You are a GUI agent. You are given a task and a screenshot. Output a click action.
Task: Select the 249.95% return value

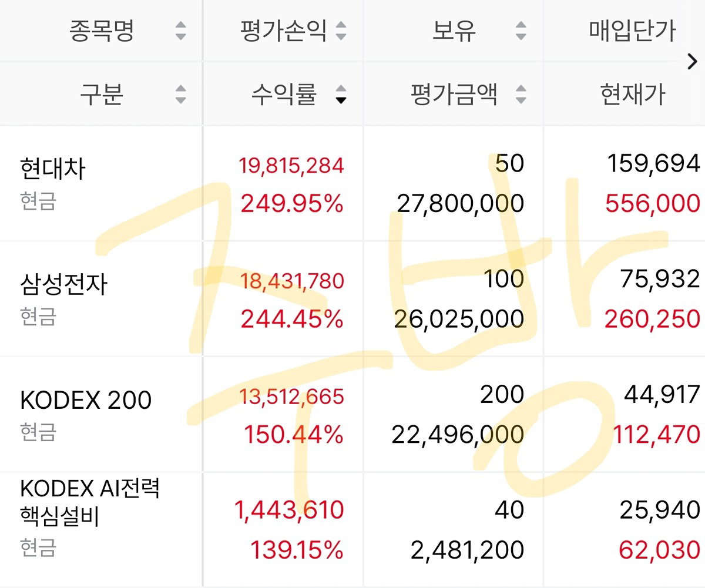[292, 204]
